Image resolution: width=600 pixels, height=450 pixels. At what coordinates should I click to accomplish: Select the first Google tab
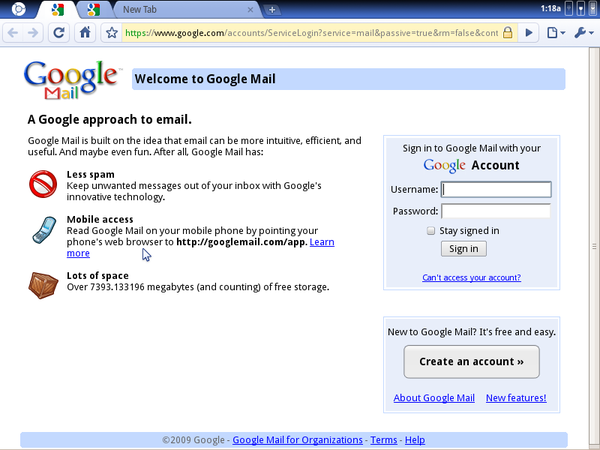pyautogui.click(x=58, y=10)
